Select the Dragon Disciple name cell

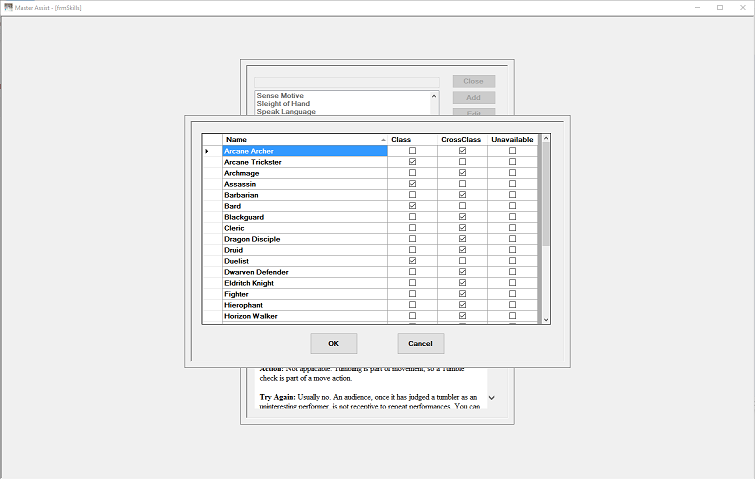point(305,239)
